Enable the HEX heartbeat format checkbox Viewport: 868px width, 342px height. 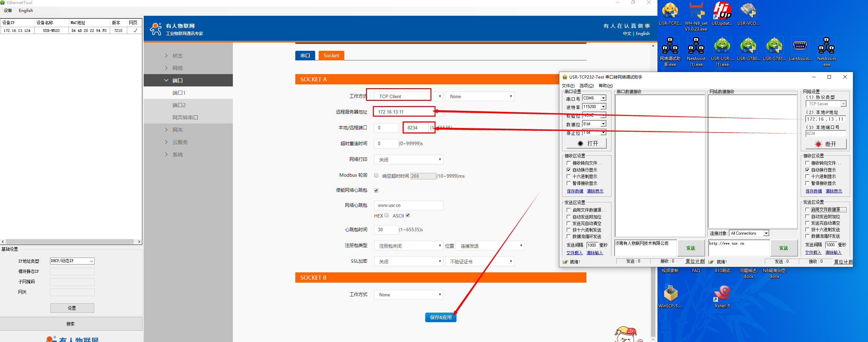387,215
